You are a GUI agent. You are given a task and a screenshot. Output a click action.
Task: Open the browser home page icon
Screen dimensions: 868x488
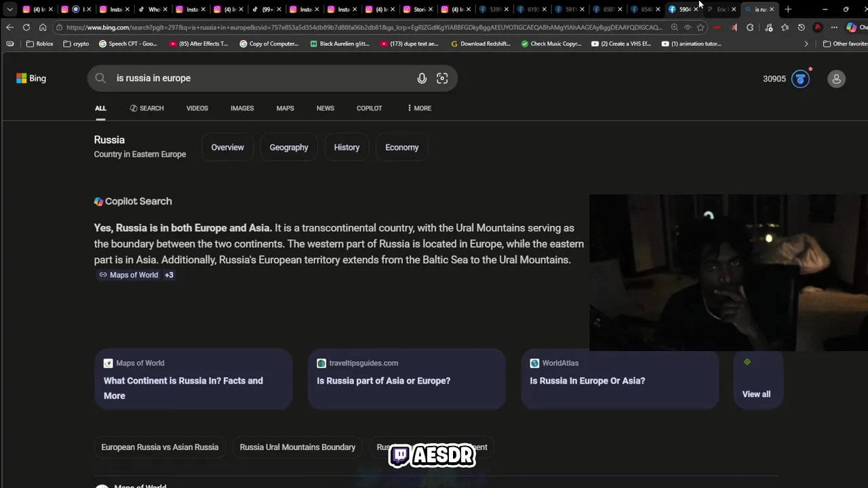point(43,27)
